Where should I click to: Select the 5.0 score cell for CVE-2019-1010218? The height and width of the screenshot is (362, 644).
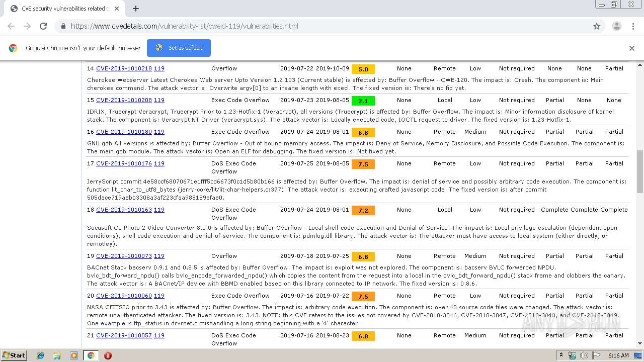pos(363,69)
